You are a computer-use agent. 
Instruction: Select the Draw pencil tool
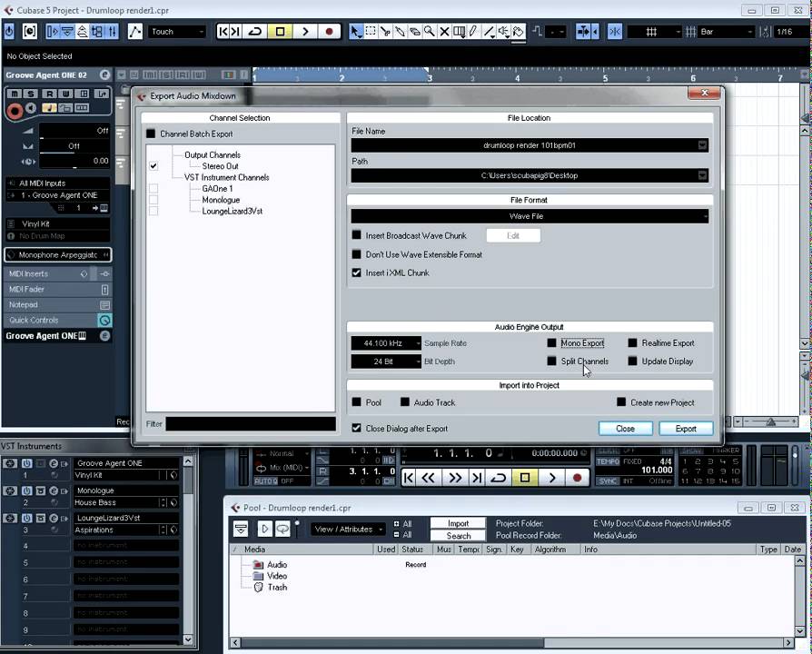(473, 32)
